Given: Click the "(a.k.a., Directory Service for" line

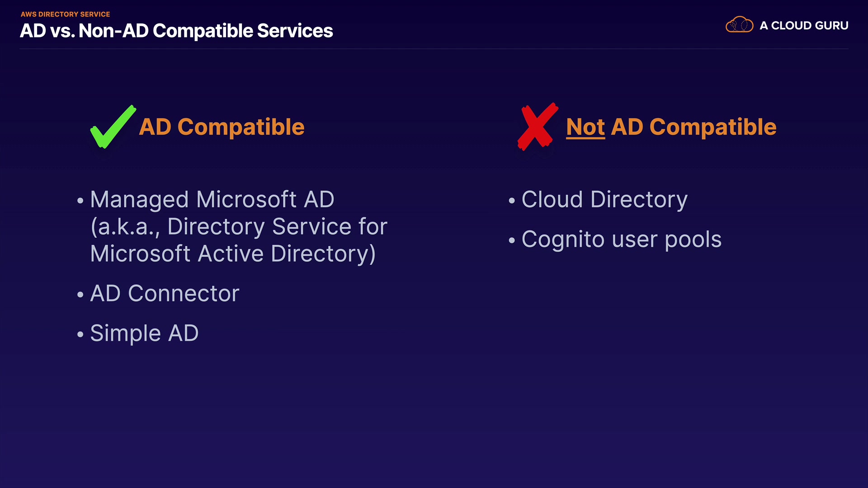Looking at the screenshot, I should coord(239,227).
